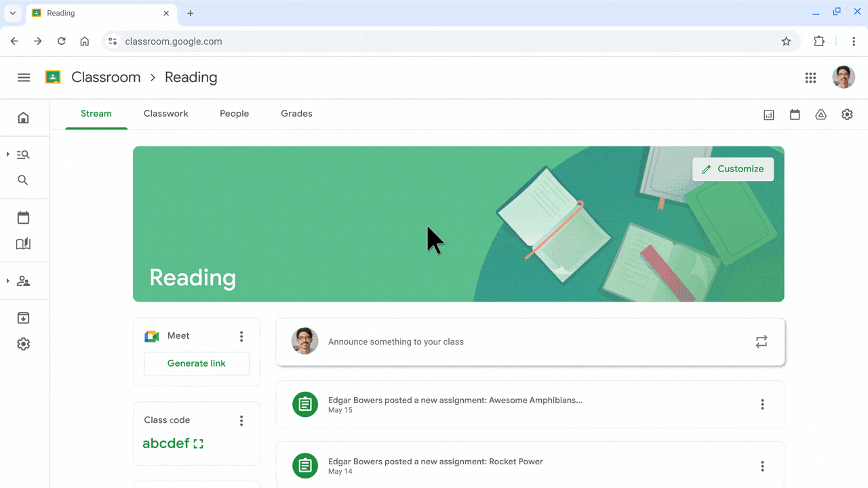Click the May 14 post date
Image resolution: width=868 pixels, height=488 pixels.
pos(340,471)
